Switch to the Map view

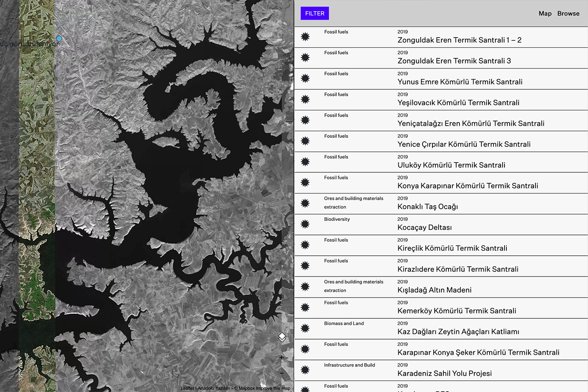(x=545, y=13)
